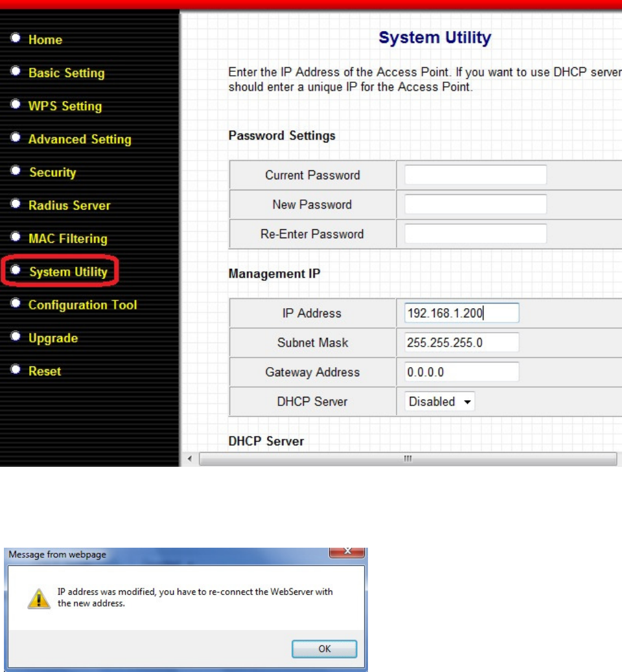The image size is (622, 672).
Task: Navigate to Security settings
Action: click(52, 172)
